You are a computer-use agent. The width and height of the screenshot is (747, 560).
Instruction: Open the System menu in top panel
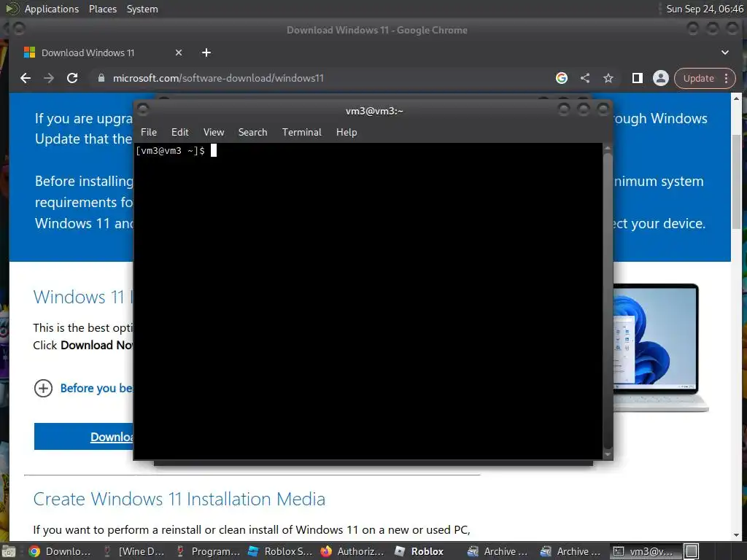[x=142, y=9]
